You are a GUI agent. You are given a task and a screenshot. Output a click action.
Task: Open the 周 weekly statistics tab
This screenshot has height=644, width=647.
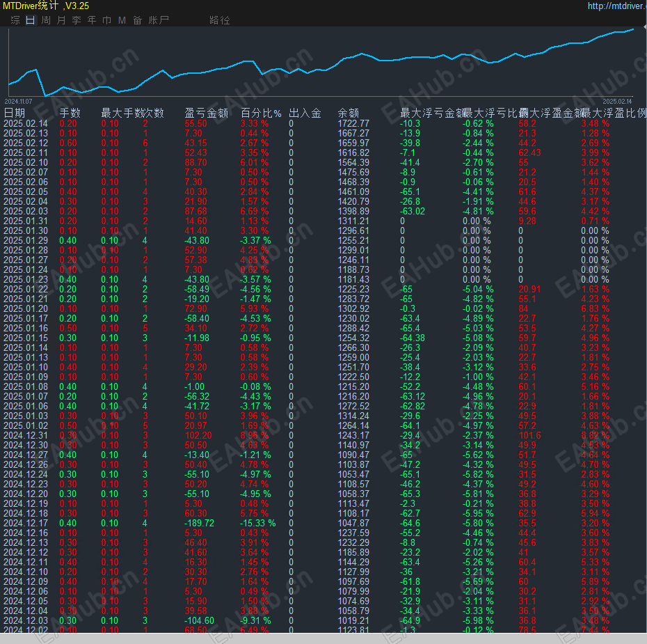(x=45, y=20)
